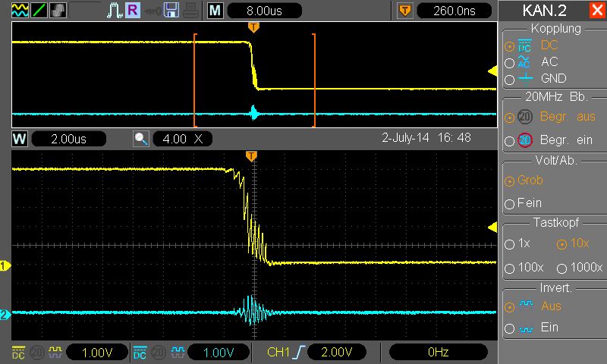Click the floppy disk save icon

point(171,11)
